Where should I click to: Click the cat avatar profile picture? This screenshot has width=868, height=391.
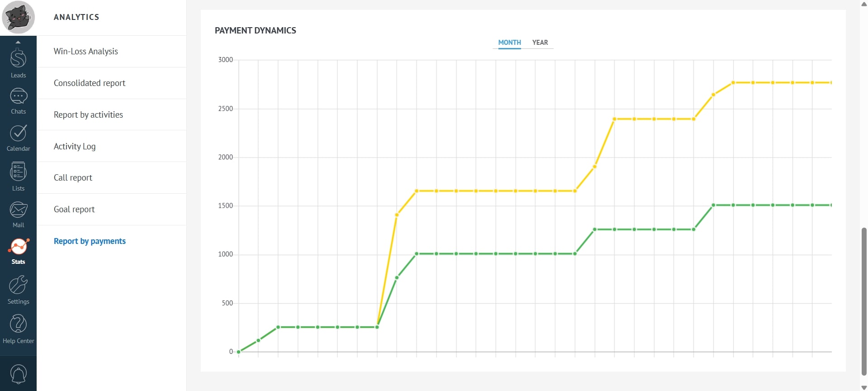pyautogui.click(x=18, y=17)
